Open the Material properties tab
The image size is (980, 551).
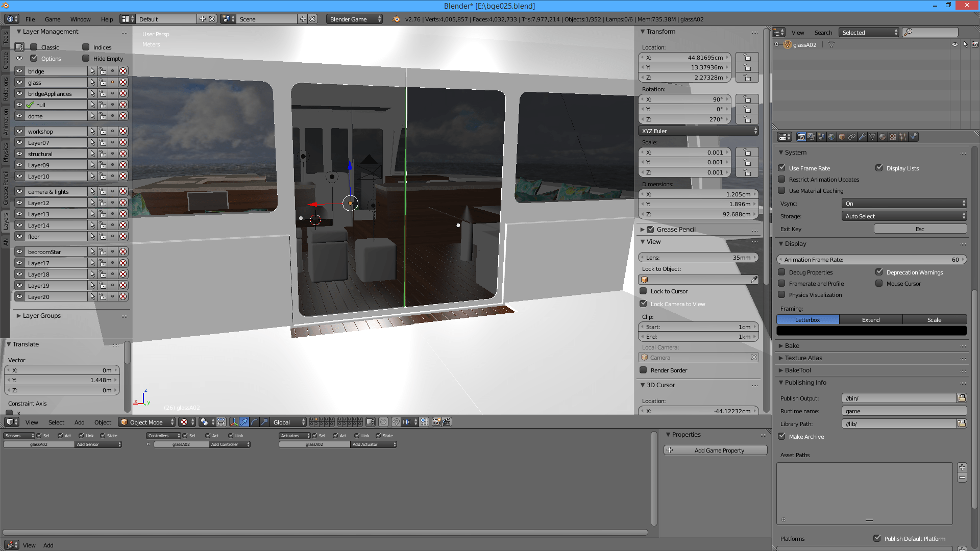pos(883,137)
